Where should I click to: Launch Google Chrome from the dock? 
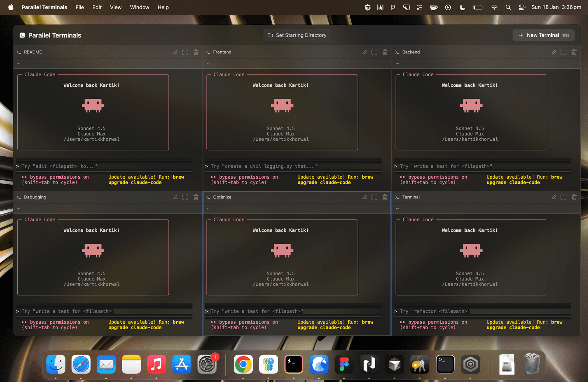pos(243,364)
